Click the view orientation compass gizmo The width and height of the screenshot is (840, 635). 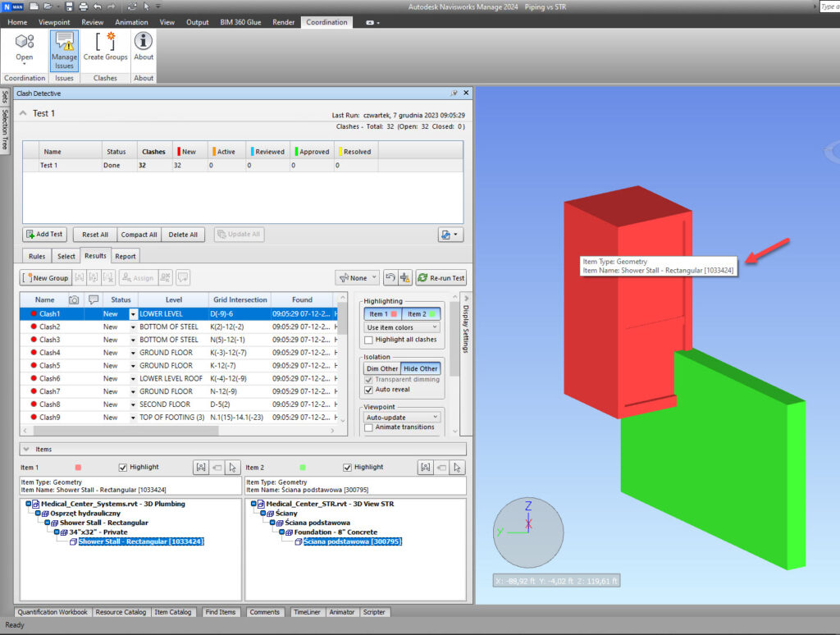528,532
